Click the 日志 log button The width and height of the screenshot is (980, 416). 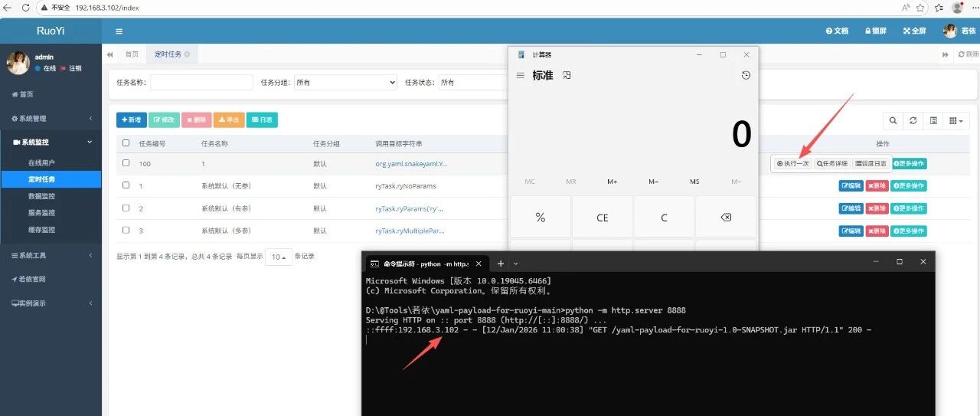pos(262,120)
